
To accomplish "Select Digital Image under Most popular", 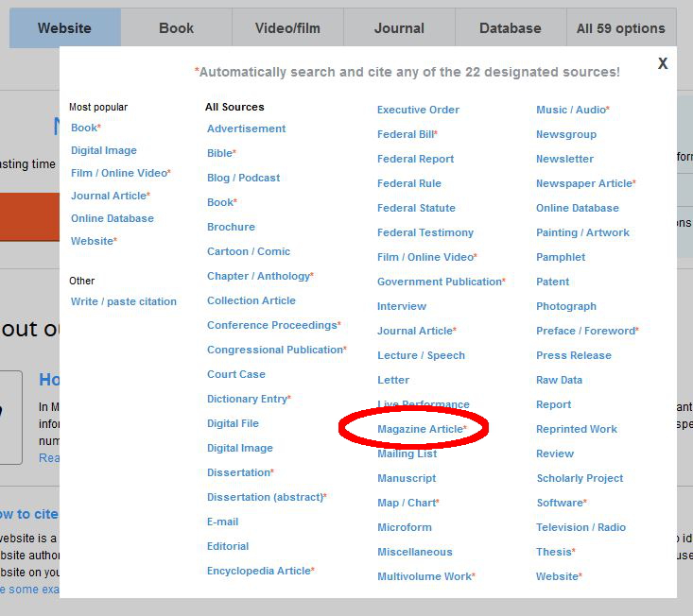I will pos(103,150).
